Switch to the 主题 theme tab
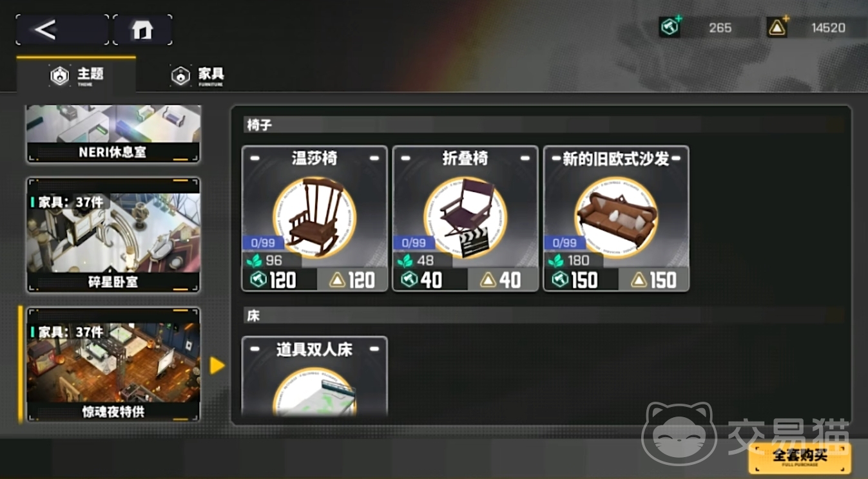The width and height of the screenshot is (868, 479). [x=77, y=75]
